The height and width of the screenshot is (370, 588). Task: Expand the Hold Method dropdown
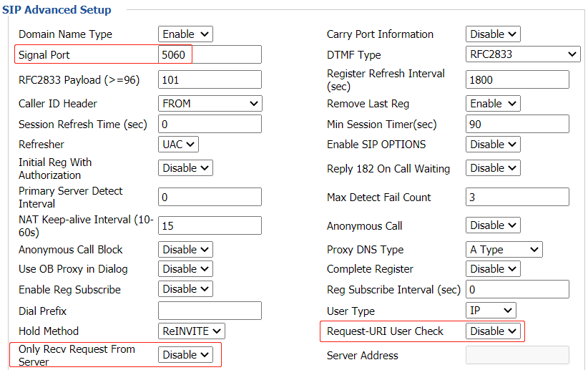coord(191,331)
